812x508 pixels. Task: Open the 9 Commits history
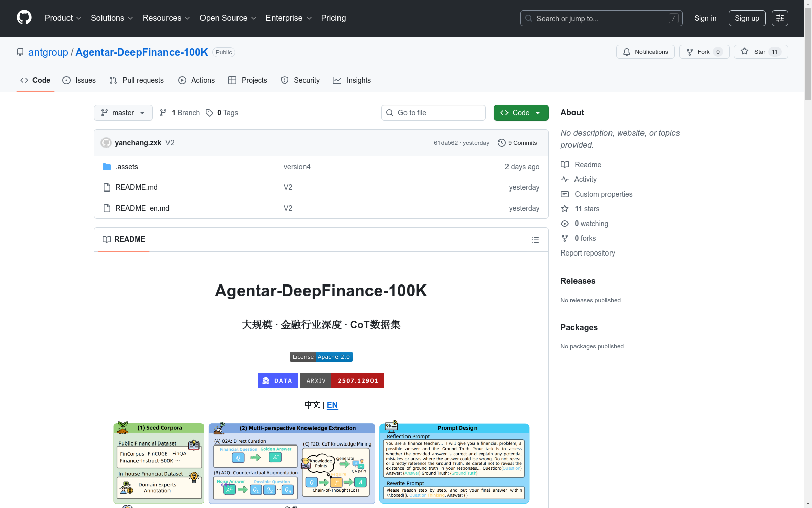pyautogui.click(x=518, y=143)
